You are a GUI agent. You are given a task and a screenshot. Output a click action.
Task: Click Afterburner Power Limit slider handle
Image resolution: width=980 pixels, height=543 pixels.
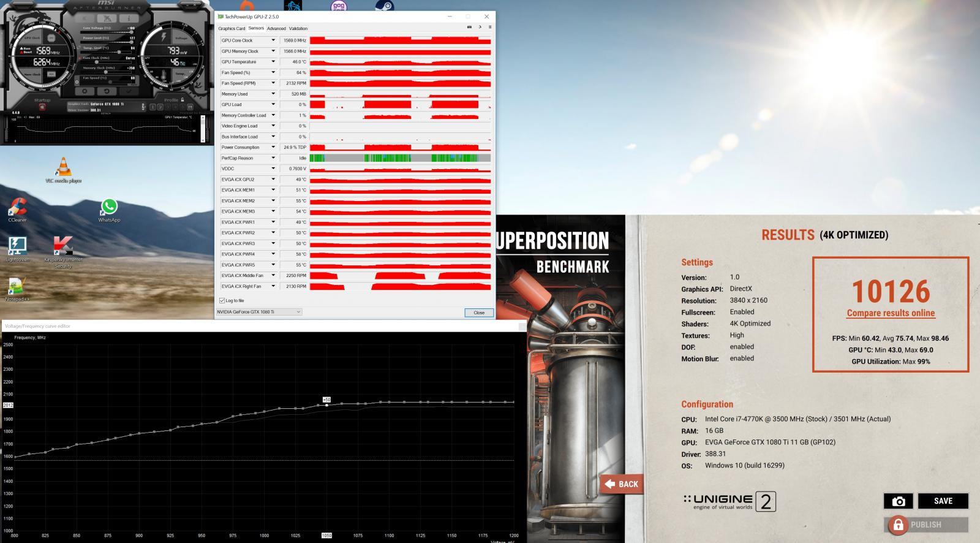pyautogui.click(x=132, y=42)
